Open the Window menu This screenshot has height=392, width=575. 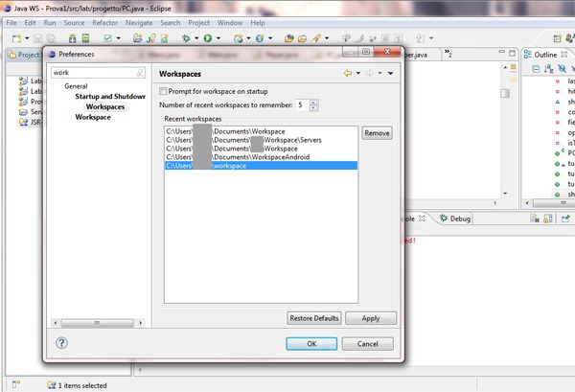230,23
